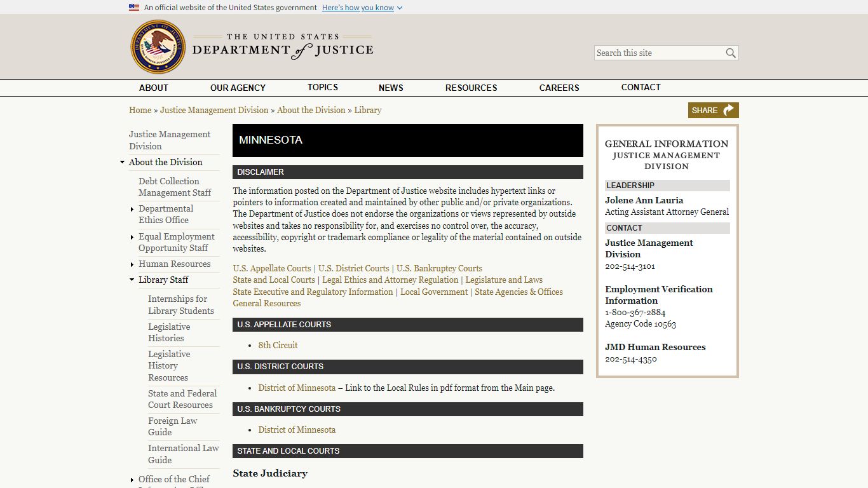The height and width of the screenshot is (488, 868).
Task: Click the US flag icon in banner
Action: click(x=134, y=8)
